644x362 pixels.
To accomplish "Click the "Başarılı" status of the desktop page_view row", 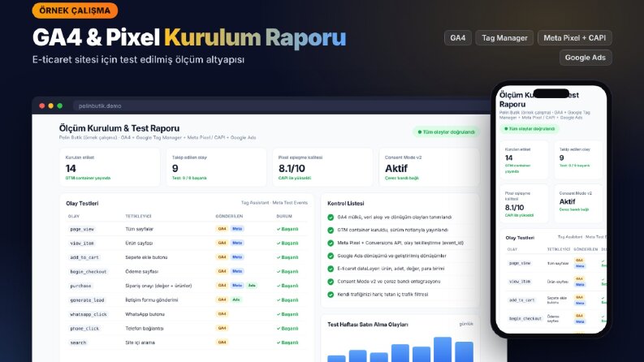I will (x=287, y=229).
